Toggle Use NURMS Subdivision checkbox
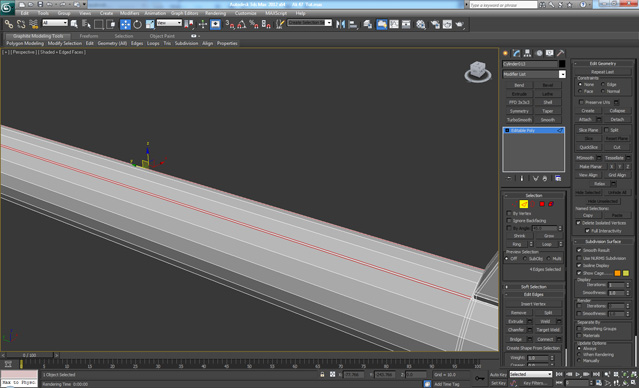 coord(579,258)
